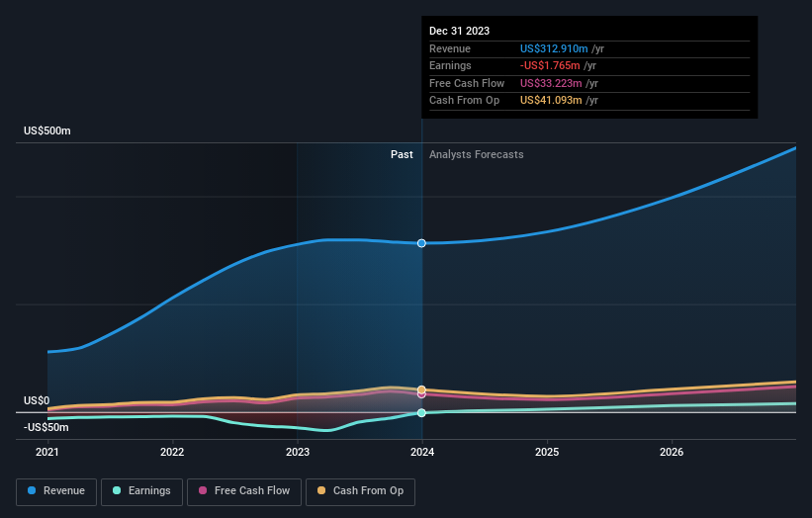Click the 2026 x-axis label

[672, 452]
